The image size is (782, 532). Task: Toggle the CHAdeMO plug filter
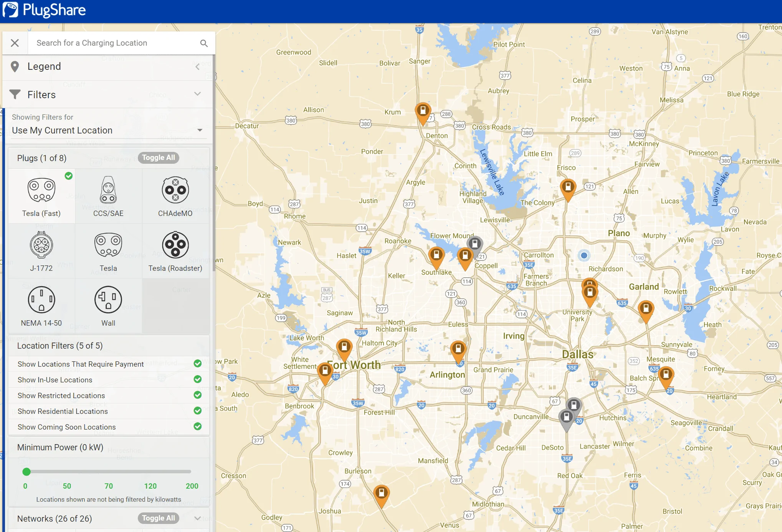tap(175, 196)
